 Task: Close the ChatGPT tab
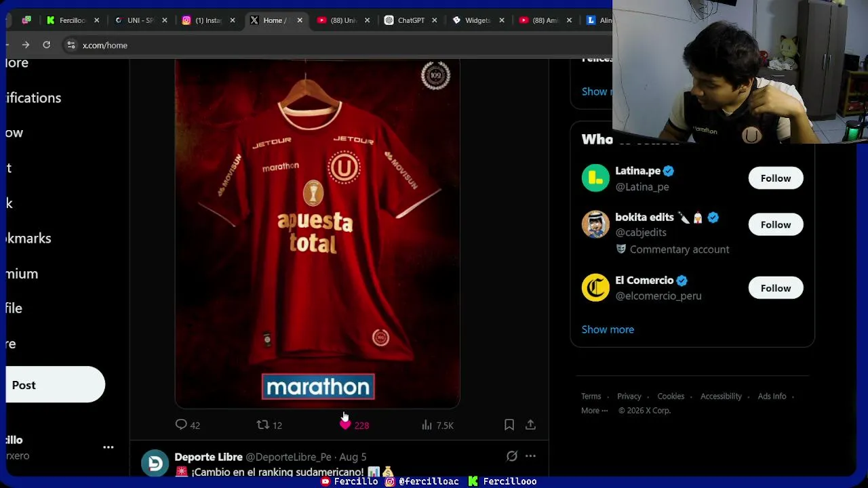coord(435,20)
